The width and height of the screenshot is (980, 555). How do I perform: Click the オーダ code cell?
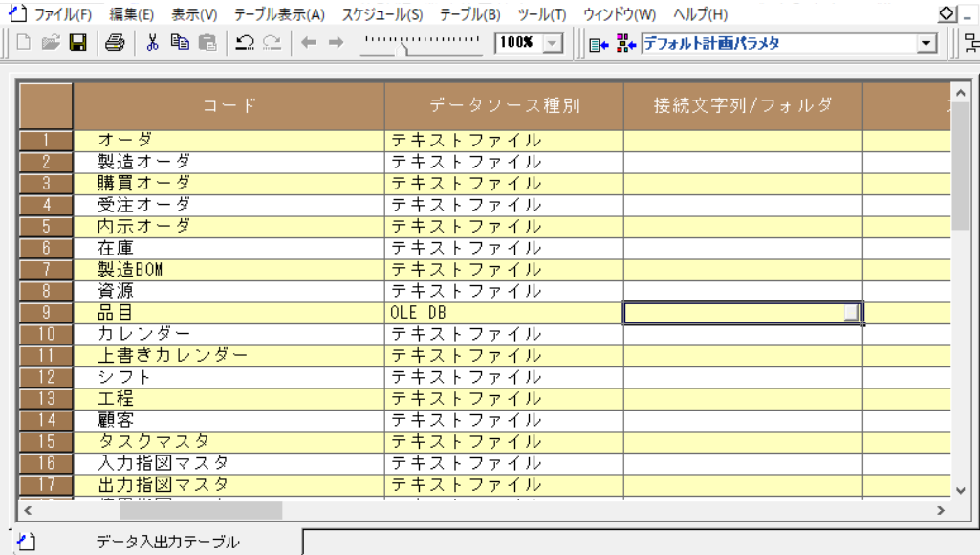coord(229,140)
